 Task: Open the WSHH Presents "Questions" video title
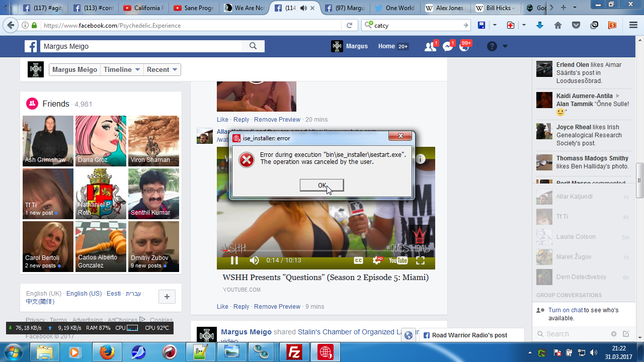coord(326,278)
